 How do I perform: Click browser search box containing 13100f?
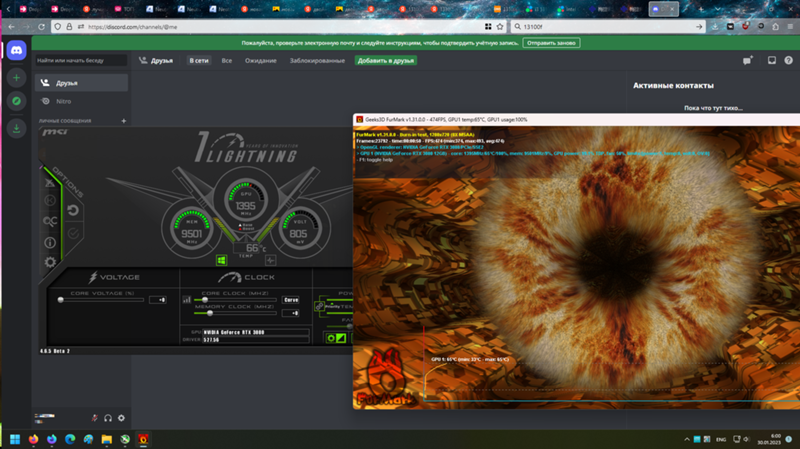608,27
